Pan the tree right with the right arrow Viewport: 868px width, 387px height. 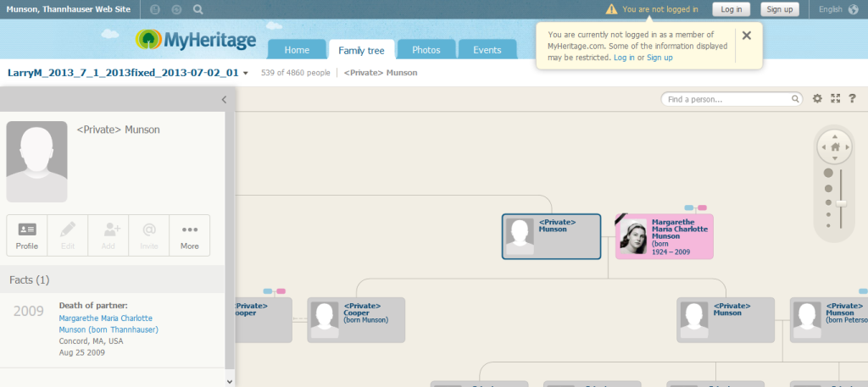pyautogui.click(x=847, y=147)
